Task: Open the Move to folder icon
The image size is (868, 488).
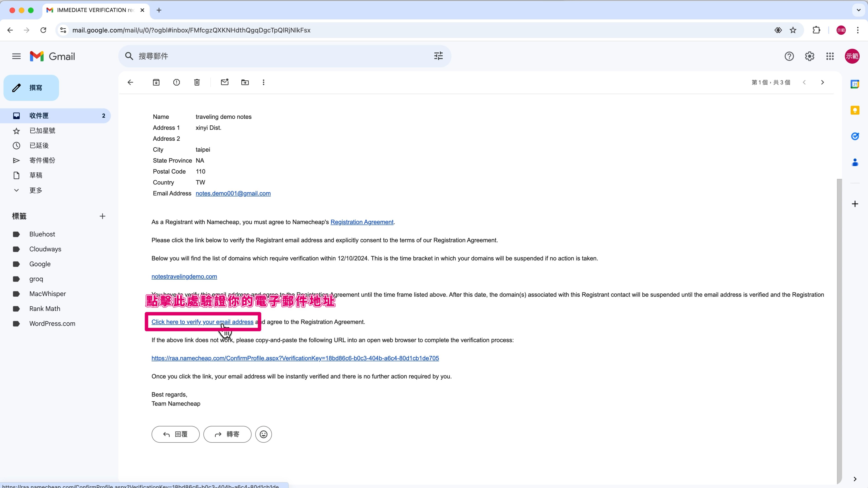Action: (x=245, y=82)
